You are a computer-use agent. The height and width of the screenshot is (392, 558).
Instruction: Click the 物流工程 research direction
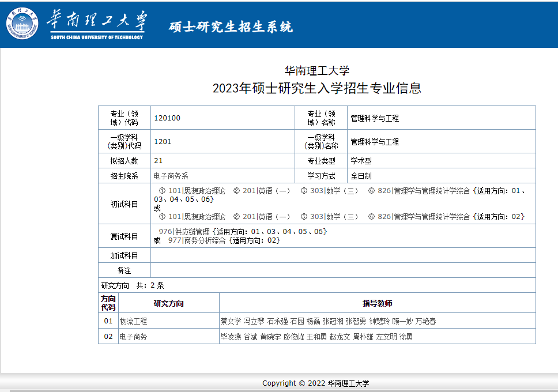point(133,321)
